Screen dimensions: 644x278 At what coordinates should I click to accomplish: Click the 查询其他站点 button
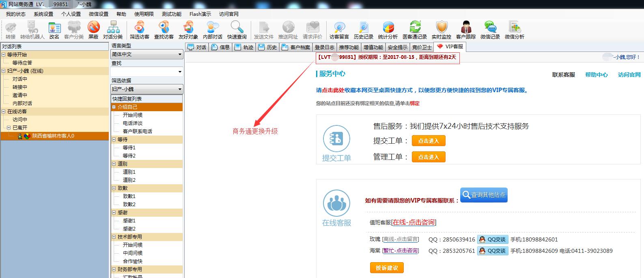tap(484, 195)
